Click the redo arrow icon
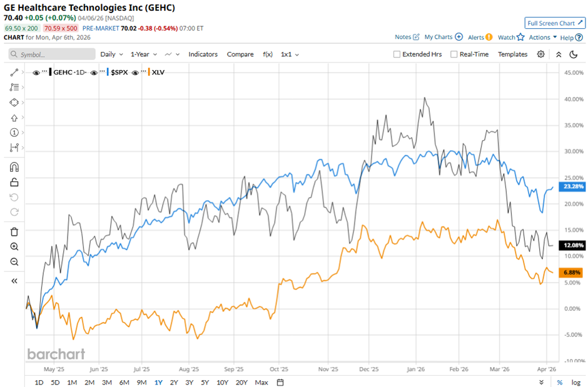The width and height of the screenshot is (588, 387). 14,212
